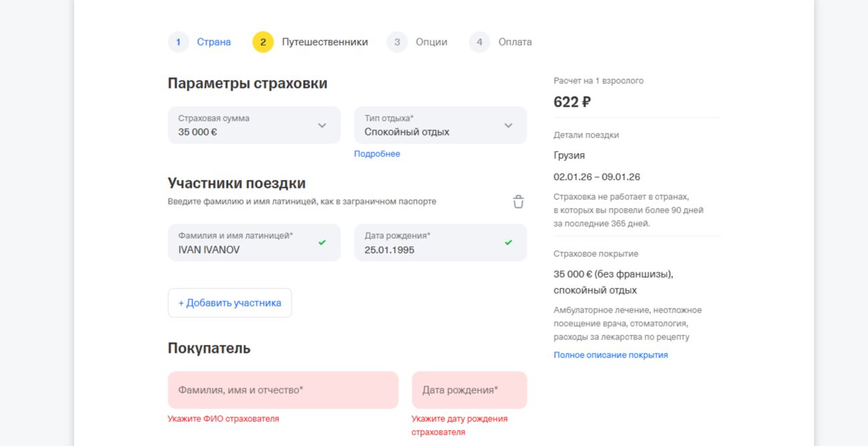Click the buyer Дата рождения field
This screenshot has width=868, height=446.
click(469, 390)
